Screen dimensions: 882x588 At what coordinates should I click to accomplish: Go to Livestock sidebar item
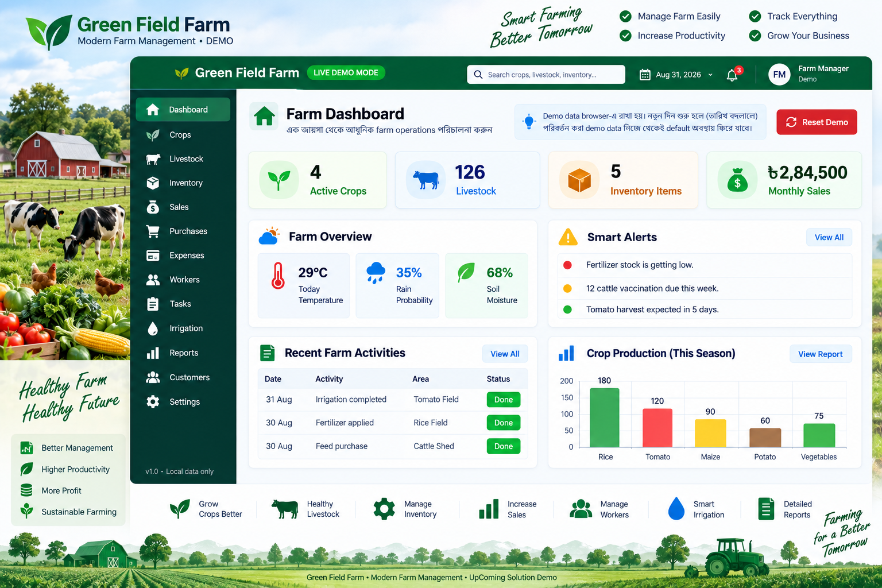pos(183,159)
